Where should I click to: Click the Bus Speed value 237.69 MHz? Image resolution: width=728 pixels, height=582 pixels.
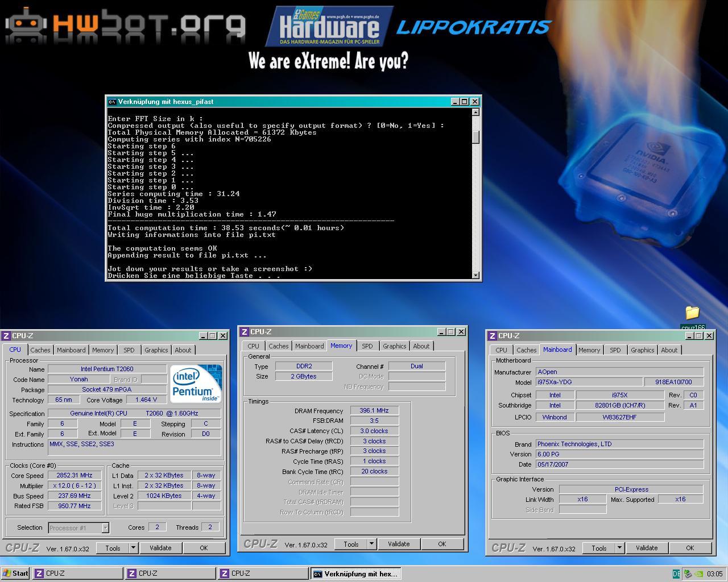point(75,496)
